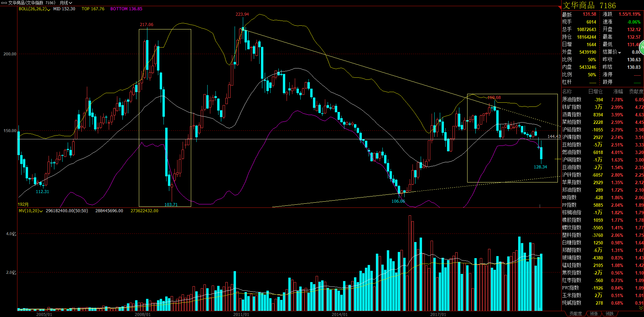Select the NR指数 row

coord(603,198)
